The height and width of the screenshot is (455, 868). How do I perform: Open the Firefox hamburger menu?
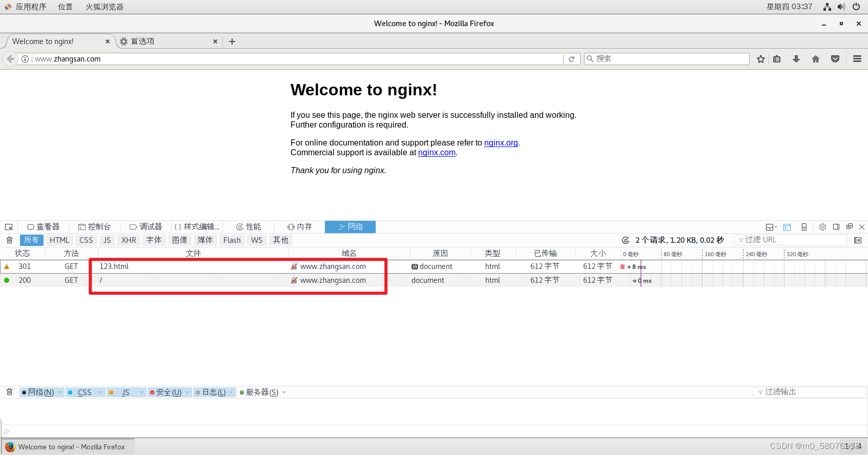[x=857, y=59]
